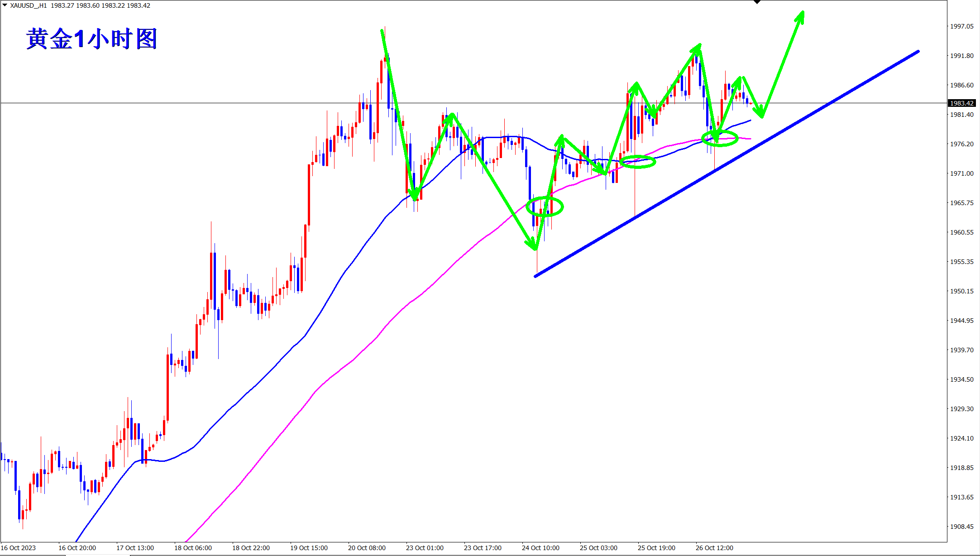Click the current price tag 1983.42

point(961,103)
